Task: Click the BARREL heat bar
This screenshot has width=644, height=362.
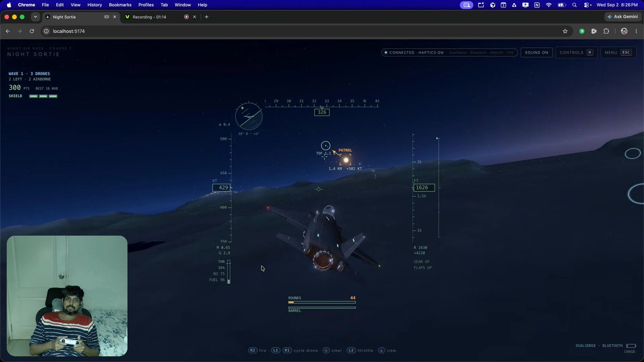Action: click(x=322, y=307)
